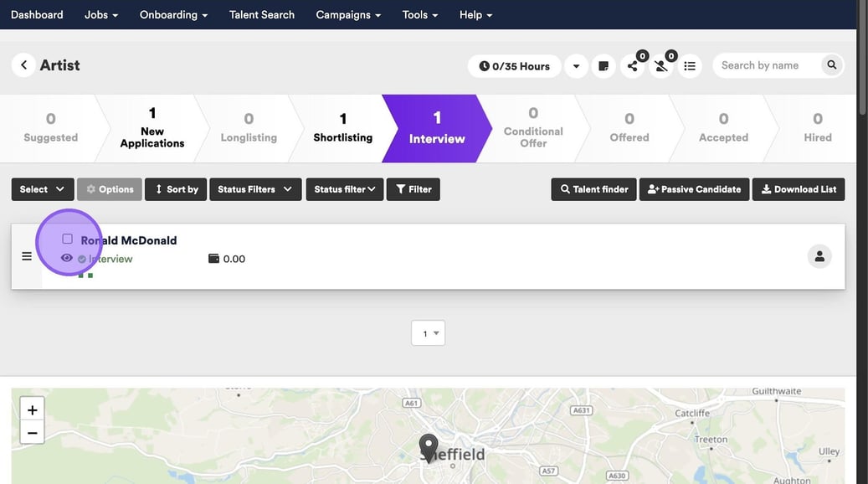Viewport: 868px width, 484px height.
Task: Click the hamburger handle on candidate row
Action: point(27,256)
